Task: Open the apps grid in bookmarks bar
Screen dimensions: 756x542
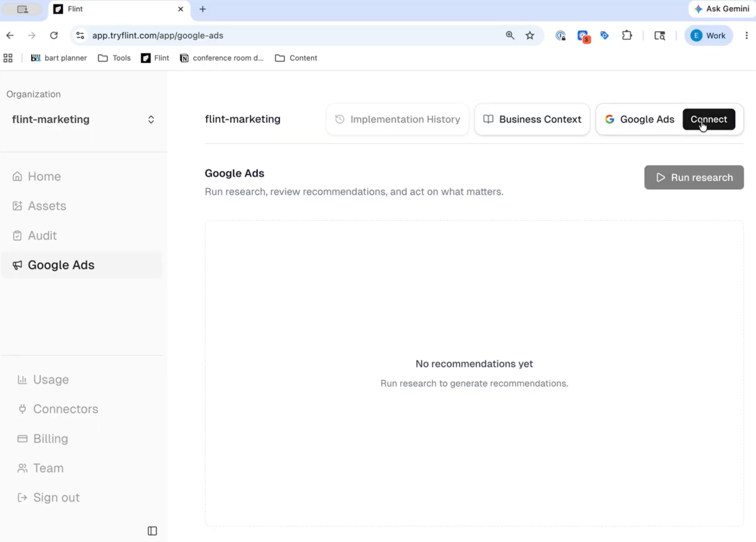Action: point(8,58)
